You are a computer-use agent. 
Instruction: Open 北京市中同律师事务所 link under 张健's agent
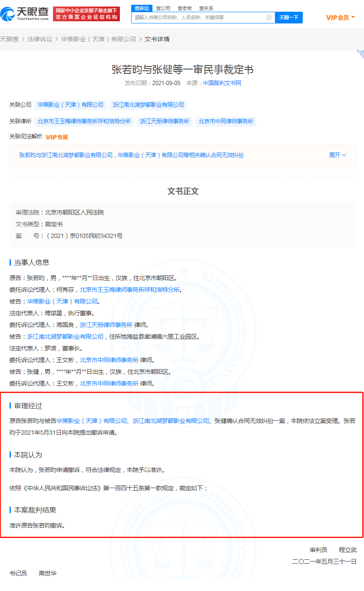coord(109,383)
